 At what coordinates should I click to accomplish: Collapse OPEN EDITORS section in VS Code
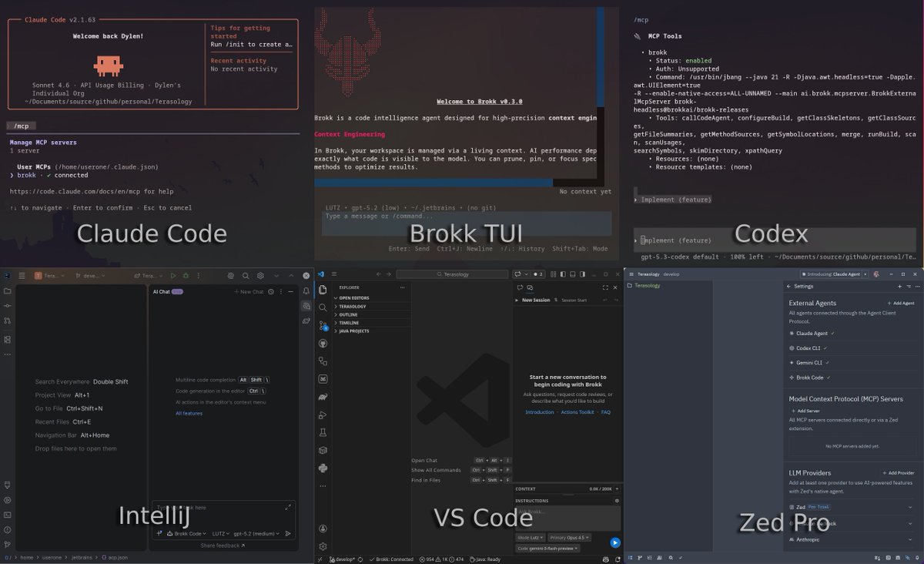[x=373, y=298]
